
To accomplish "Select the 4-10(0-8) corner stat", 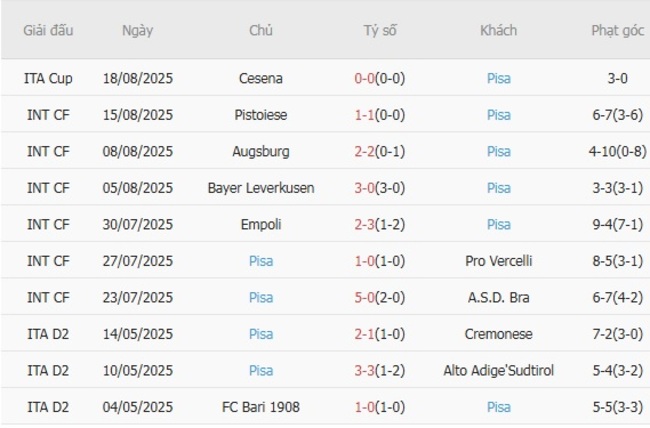I will (x=617, y=151).
